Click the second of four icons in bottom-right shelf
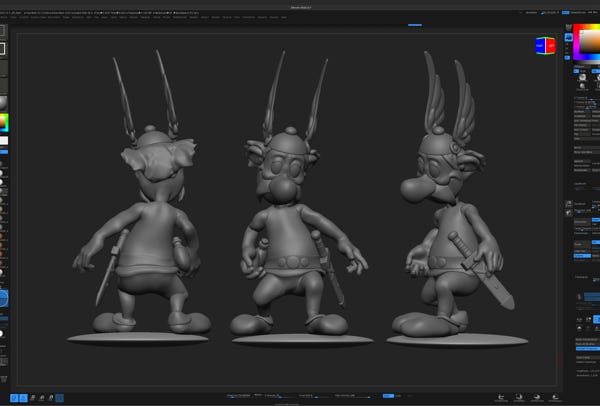The width and height of the screenshot is (600, 406). pyautogui.click(x=519, y=397)
